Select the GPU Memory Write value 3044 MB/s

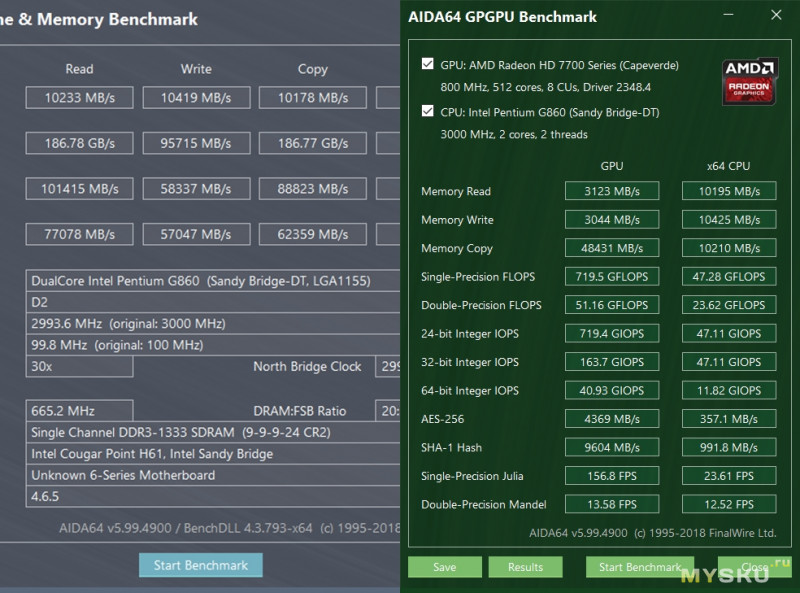click(x=612, y=219)
